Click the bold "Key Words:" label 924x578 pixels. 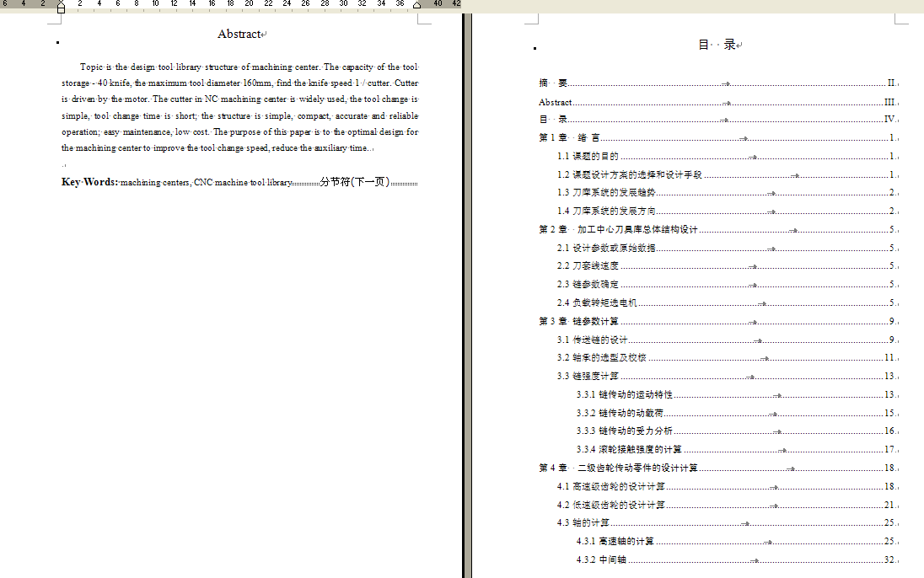point(89,182)
